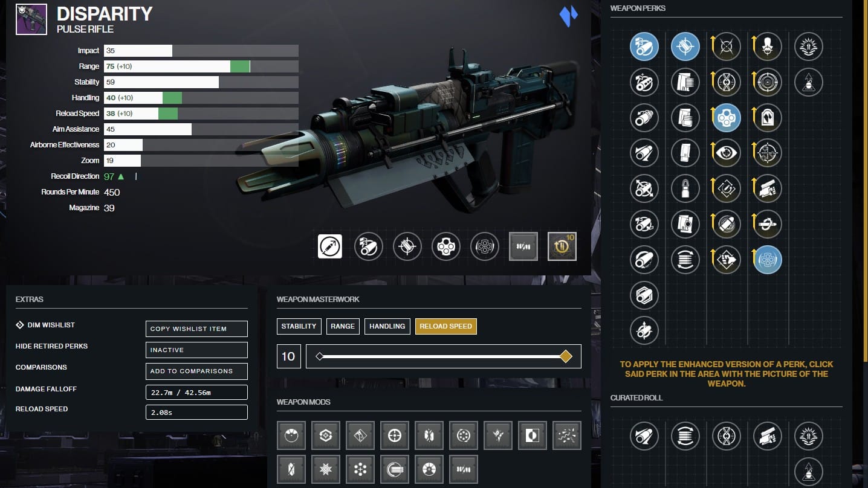The height and width of the screenshot is (488, 868).
Task: Click the Range stat bar
Action: [201, 66]
